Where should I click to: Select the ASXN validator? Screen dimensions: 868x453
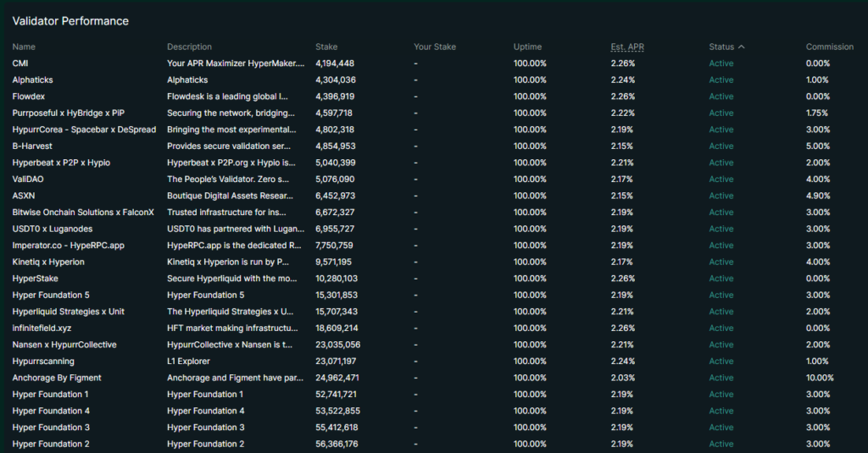tap(24, 196)
